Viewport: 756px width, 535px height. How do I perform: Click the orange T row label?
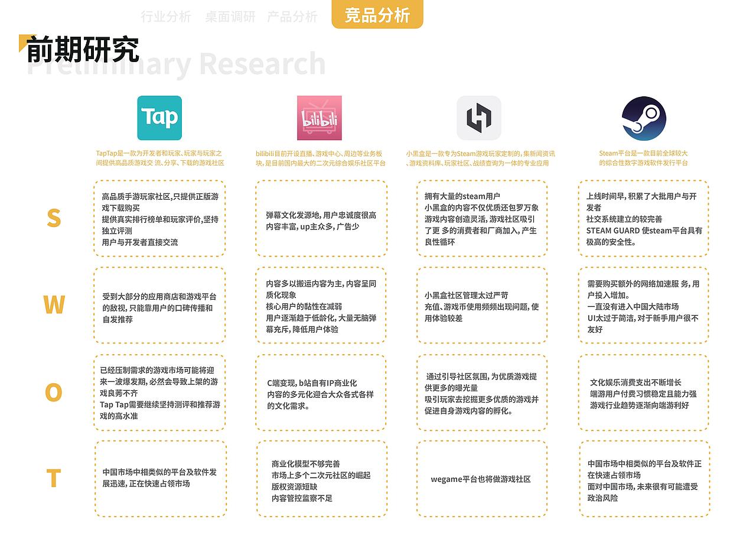tap(54, 478)
